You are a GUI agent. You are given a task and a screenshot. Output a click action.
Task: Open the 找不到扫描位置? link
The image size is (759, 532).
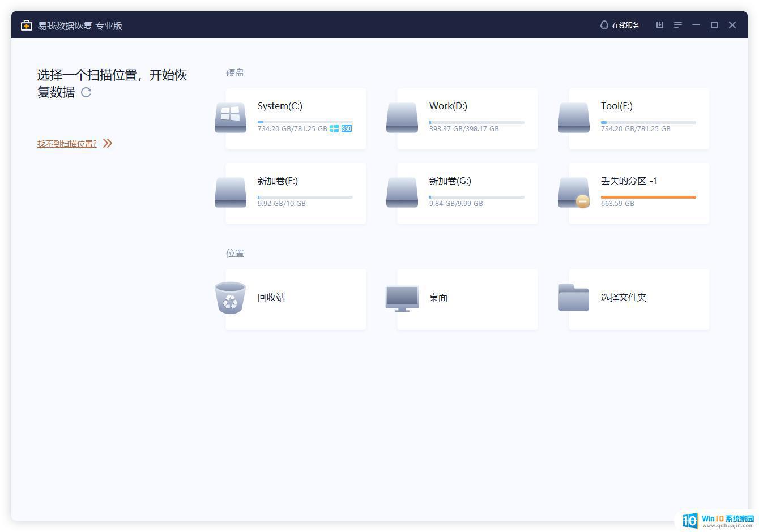coord(67,144)
